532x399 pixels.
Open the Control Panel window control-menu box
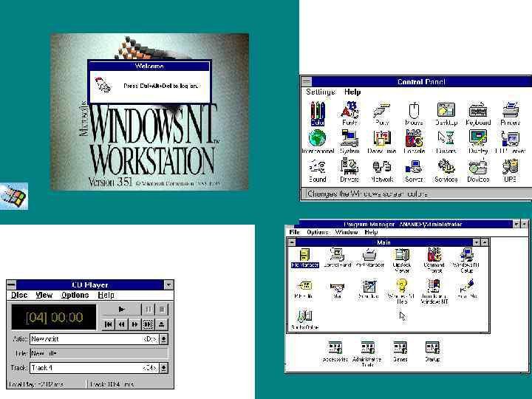[307, 81]
